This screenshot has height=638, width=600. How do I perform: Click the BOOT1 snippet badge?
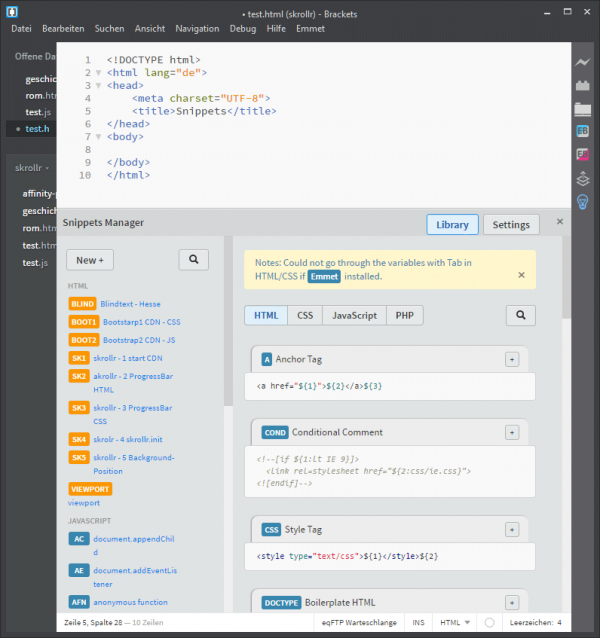83,322
